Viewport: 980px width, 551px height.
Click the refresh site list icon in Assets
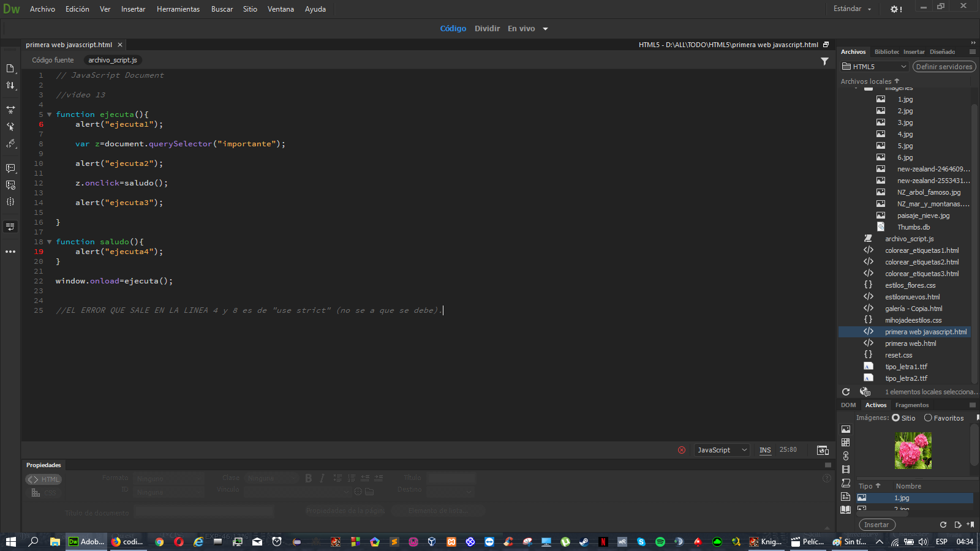(x=943, y=525)
